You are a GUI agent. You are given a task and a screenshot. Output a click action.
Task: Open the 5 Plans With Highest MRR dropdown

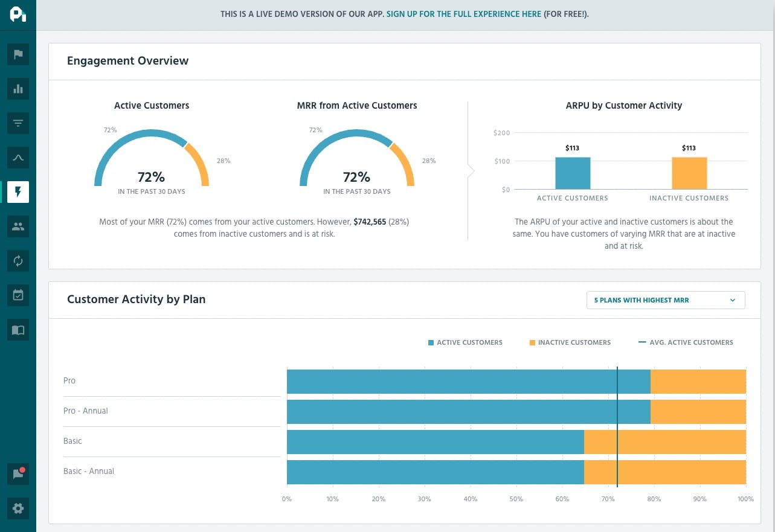click(665, 300)
